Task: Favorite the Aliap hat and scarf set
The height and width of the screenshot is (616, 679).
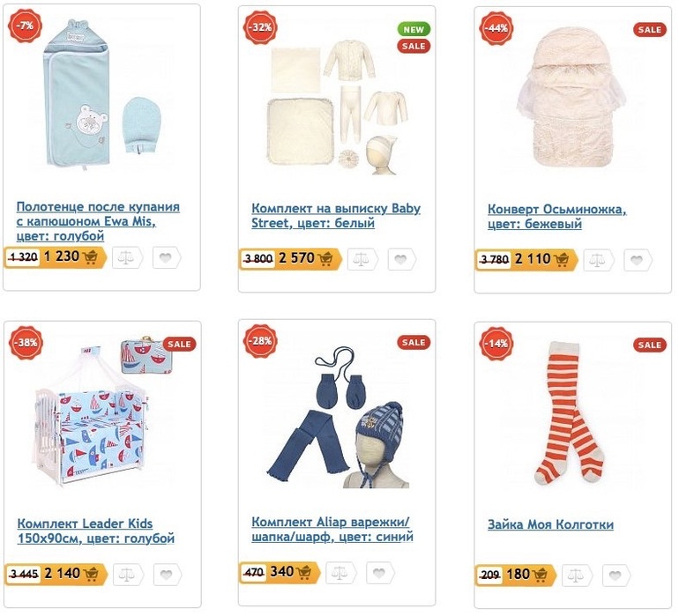Action: coord(379,573)
